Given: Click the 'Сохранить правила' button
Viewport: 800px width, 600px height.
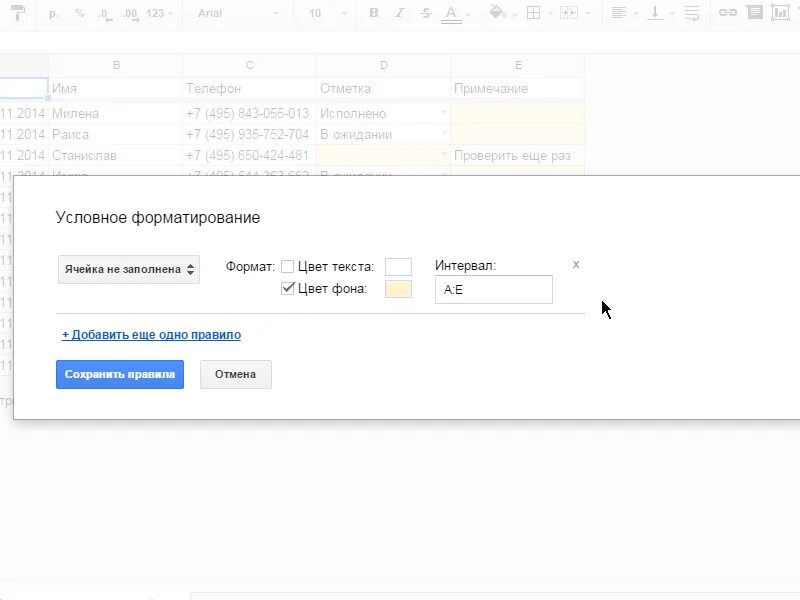Looking at the screenshot, I should pyautogui.click(x=120, y=374).
